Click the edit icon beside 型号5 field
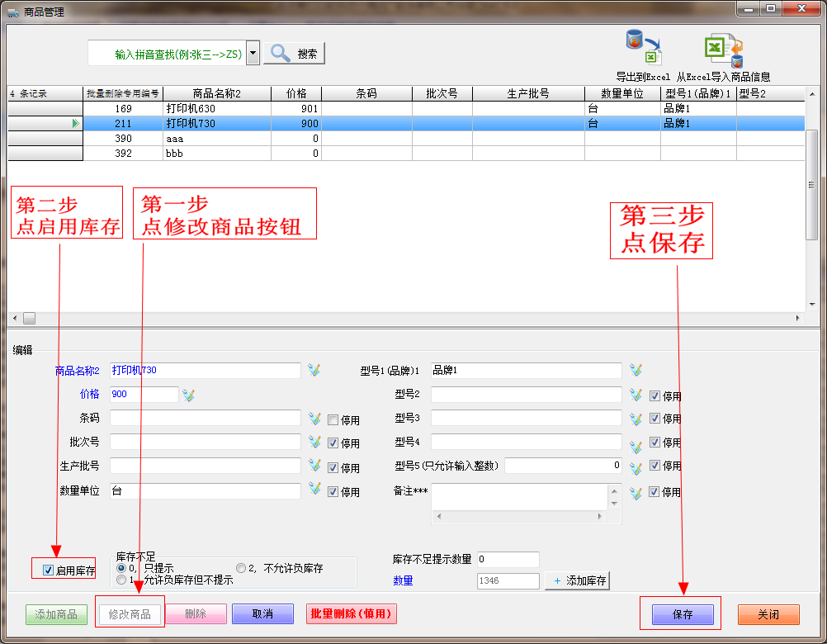Viewport: 827px width, 644px height. [x=636, y=468]
